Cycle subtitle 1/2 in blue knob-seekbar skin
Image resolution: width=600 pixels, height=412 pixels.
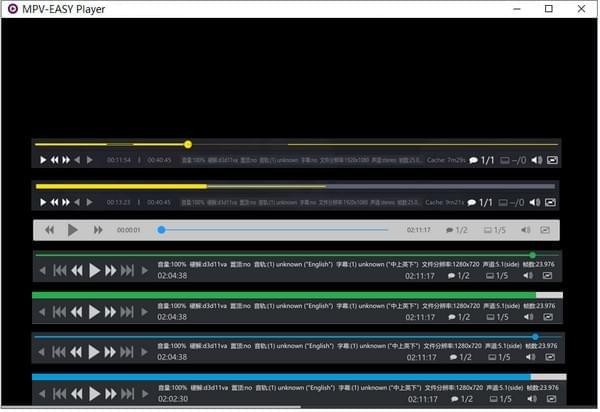coord(461,357)
